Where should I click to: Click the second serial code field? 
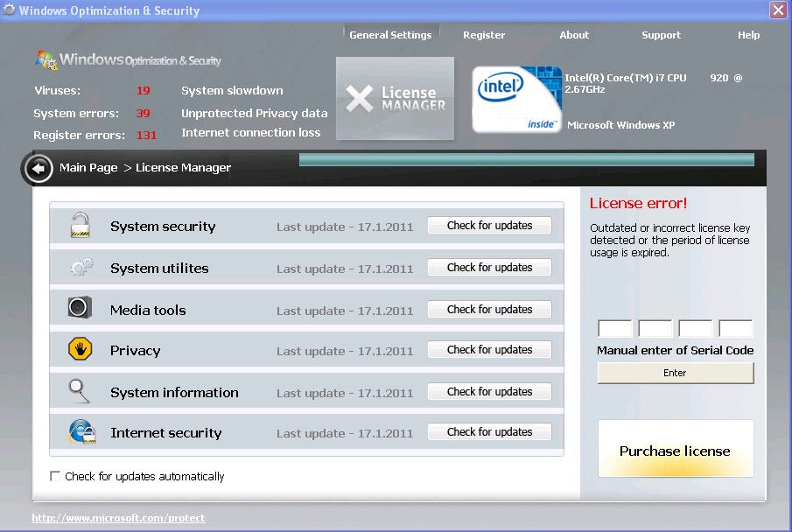(655, 328)
